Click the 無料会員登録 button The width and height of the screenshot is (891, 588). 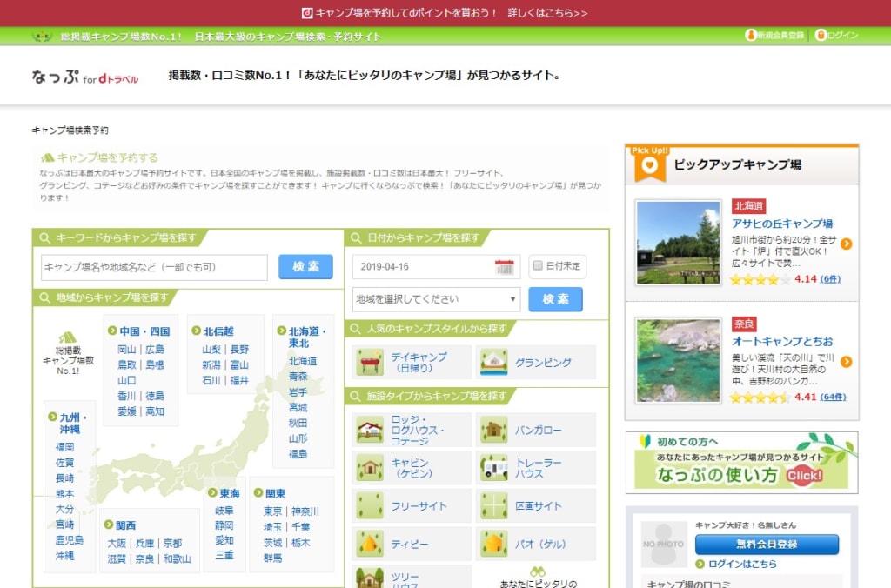767,545
